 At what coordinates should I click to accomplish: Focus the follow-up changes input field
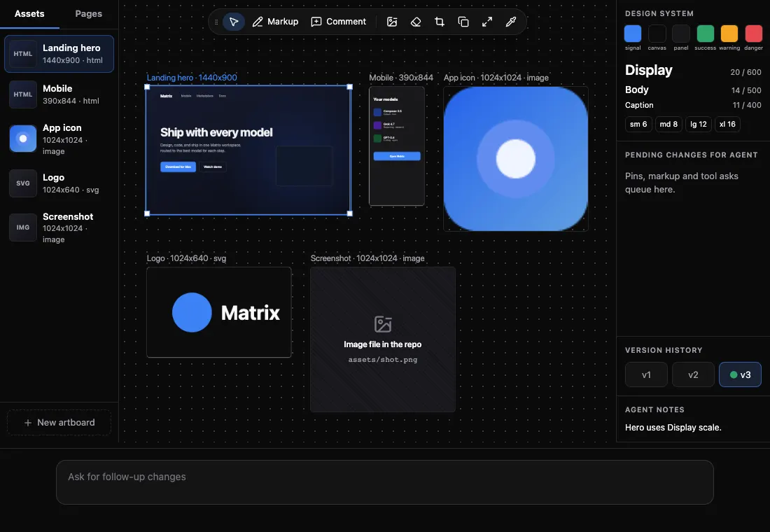point(384,482)
